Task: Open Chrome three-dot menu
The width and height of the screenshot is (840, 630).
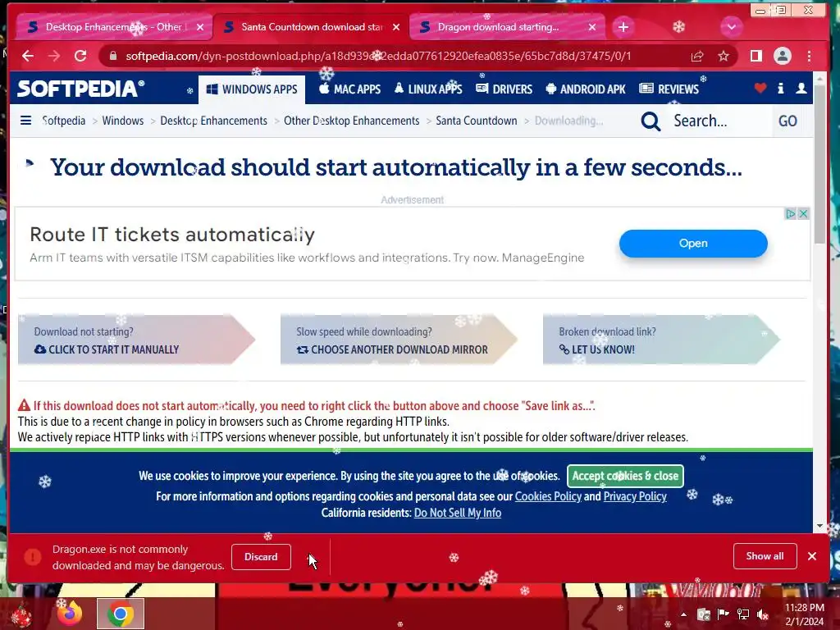Action: click(809, 56)
